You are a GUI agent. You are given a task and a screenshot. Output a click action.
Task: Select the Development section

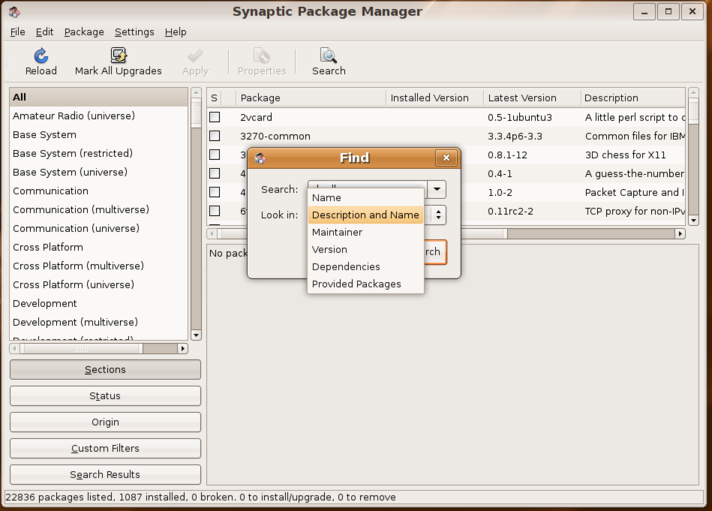pos(99,303)
